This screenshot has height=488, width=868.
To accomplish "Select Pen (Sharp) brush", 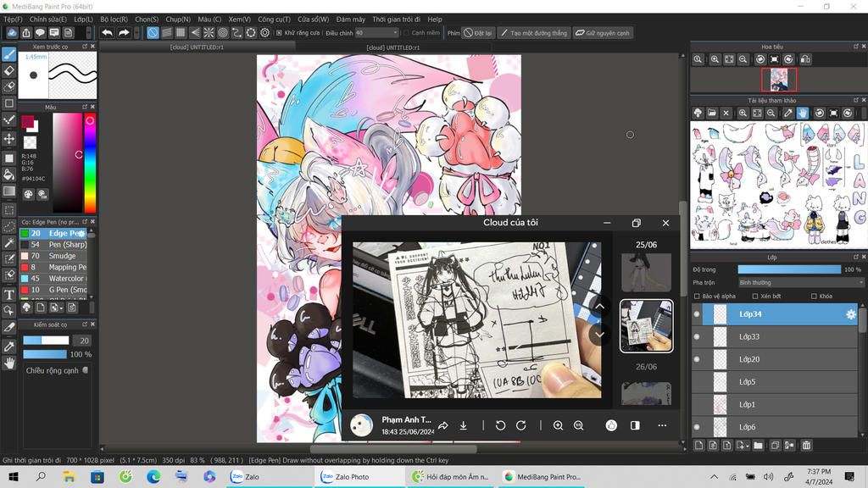I will (x=53, y=245).
